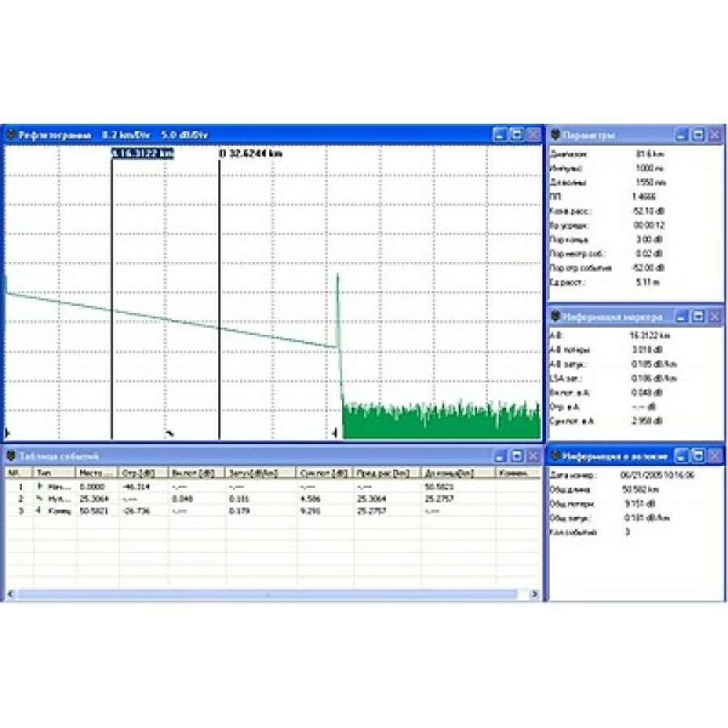Click the Место column header
This screenshot has width=728, height=728.
tap(96, 472)
